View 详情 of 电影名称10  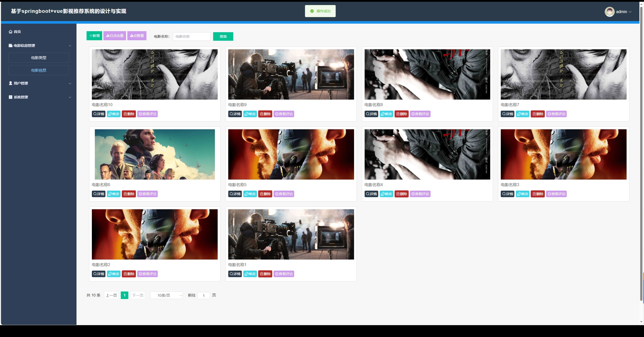99,114
